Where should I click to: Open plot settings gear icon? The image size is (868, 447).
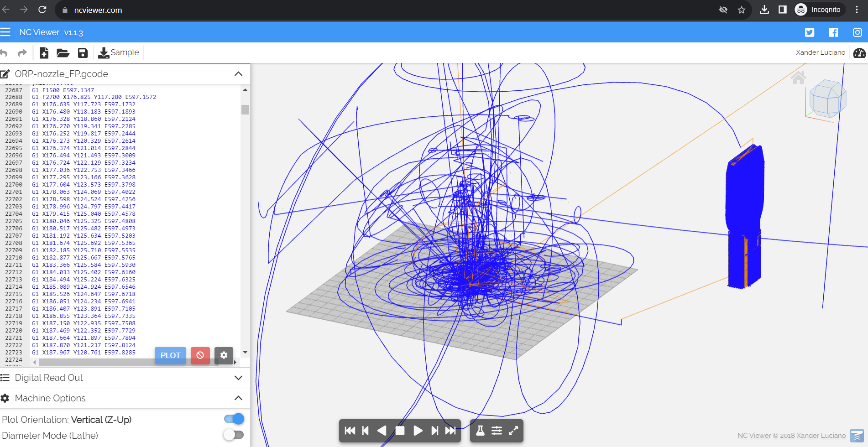pos(224,355)
